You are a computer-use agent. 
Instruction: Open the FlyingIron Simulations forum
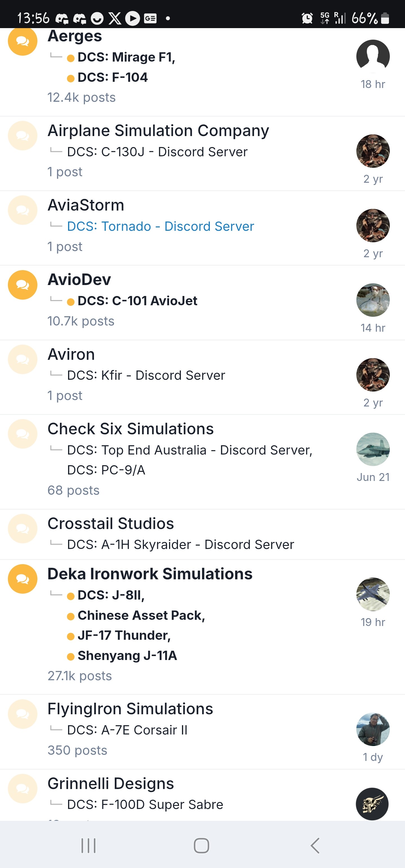[x=130, y=709]
